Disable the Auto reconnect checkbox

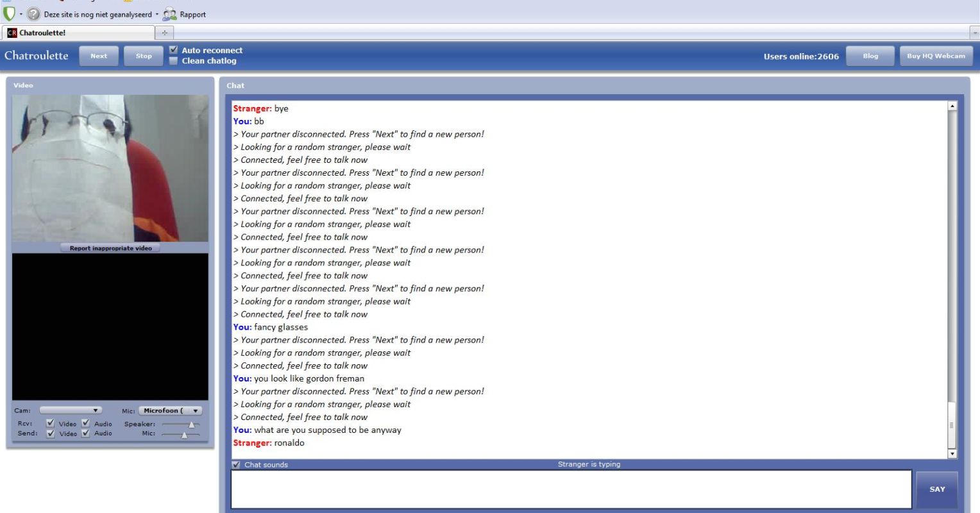(173, 50)
